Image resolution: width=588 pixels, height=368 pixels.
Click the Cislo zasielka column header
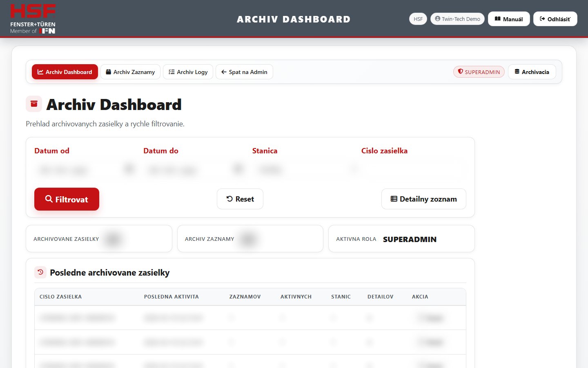tap(60, 297)
